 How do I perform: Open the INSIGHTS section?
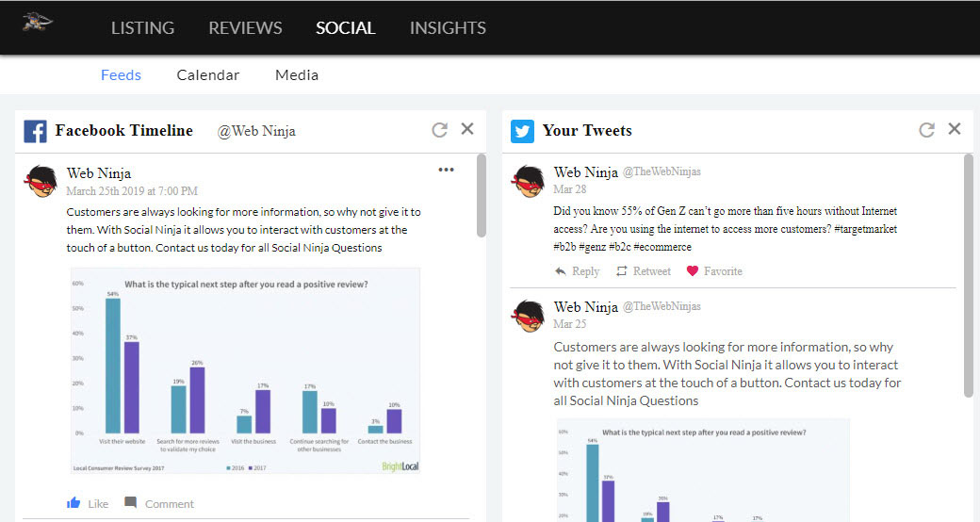pyautogui.click(x=448, y=27)
